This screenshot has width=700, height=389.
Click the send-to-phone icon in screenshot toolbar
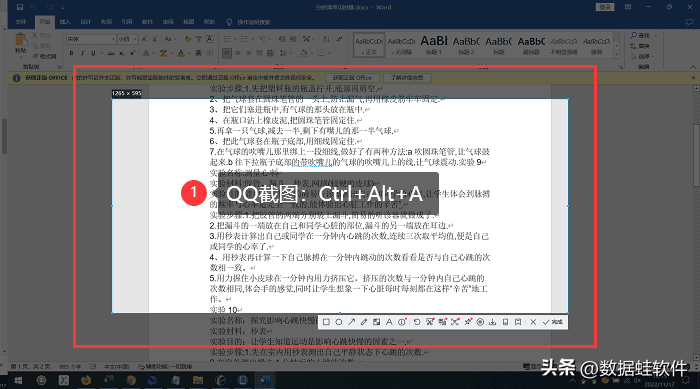click(x=505, y=322)
